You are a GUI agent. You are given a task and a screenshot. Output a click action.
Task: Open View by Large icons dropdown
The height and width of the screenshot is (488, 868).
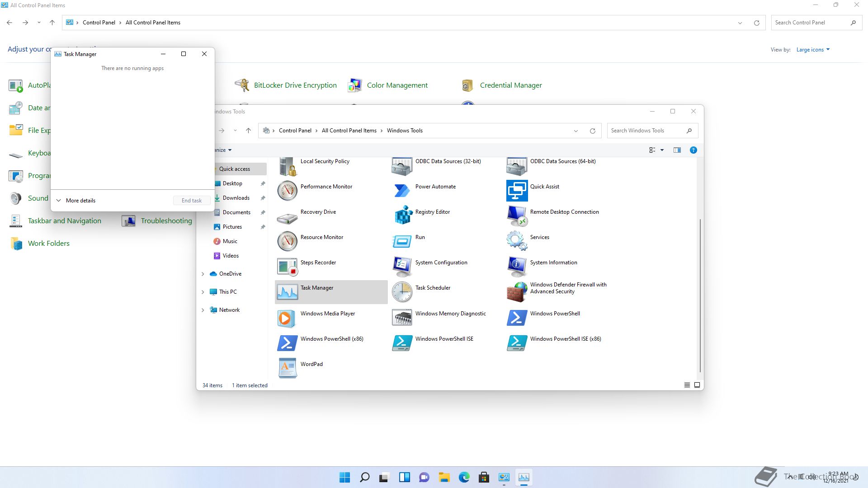(813, 50)
